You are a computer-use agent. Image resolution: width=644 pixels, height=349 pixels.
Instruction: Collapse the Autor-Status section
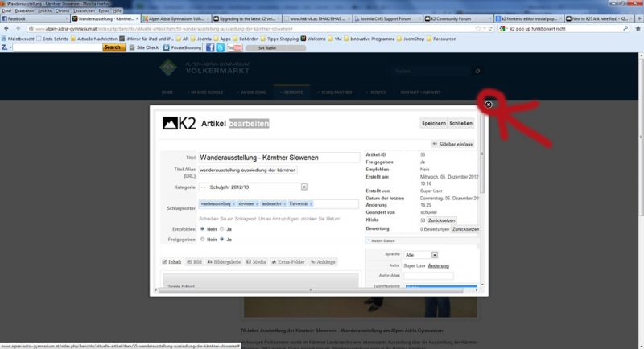click(x=422, y=240)
